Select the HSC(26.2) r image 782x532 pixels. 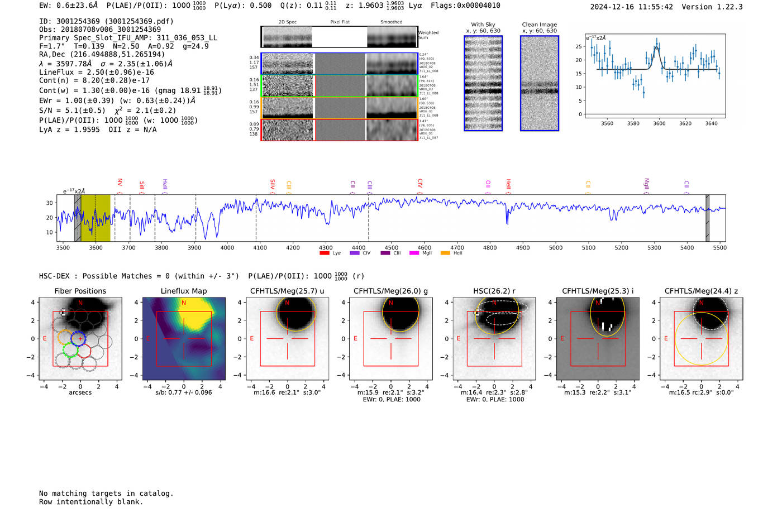494,338
